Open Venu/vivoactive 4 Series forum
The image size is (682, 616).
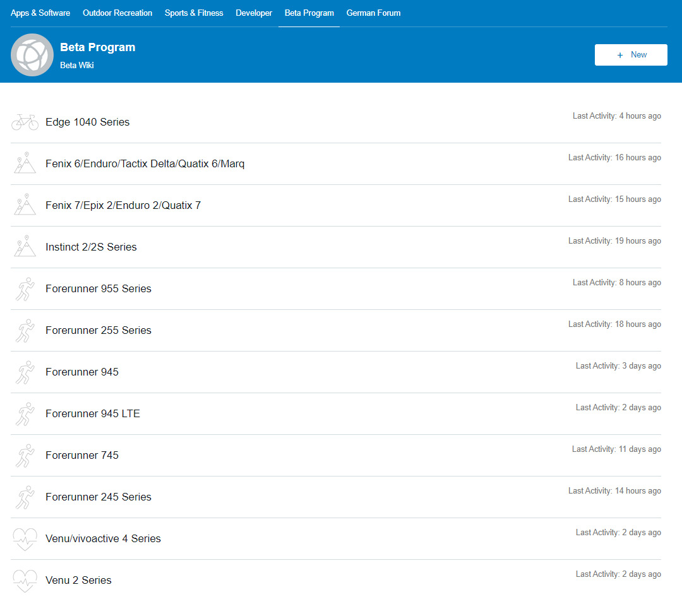click(103, 539)
